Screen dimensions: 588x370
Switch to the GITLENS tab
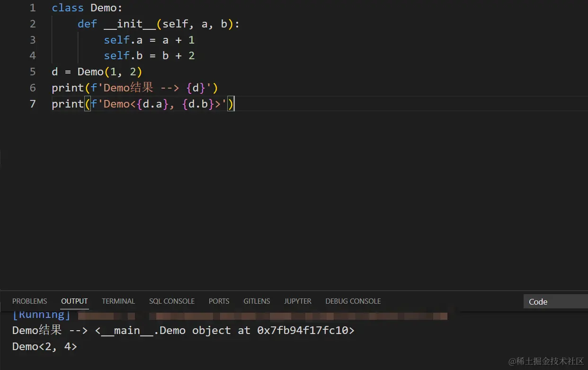[257, 301]
